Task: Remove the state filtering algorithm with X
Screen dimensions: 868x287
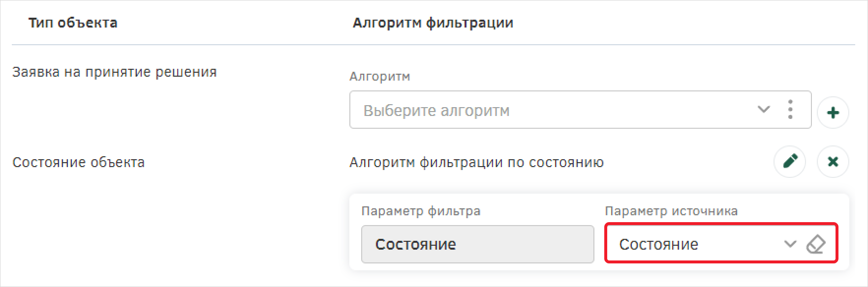Action: coord(833,161)
